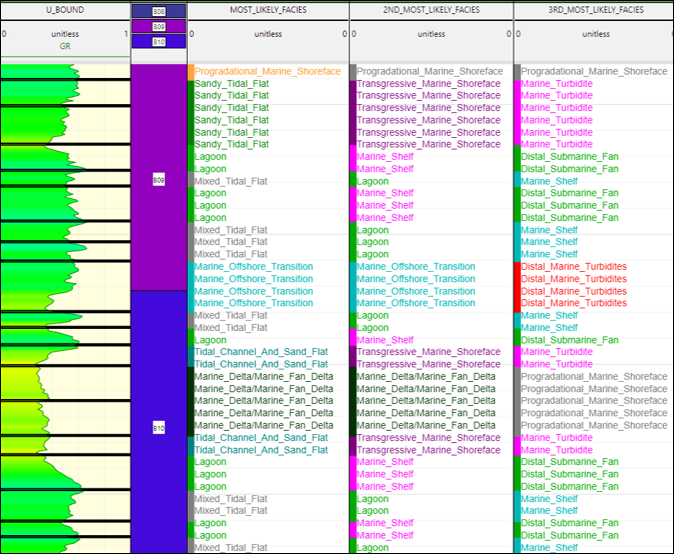Select the B09 label inside purple zone
Viewport: 674px width, 554px height.
159,180
